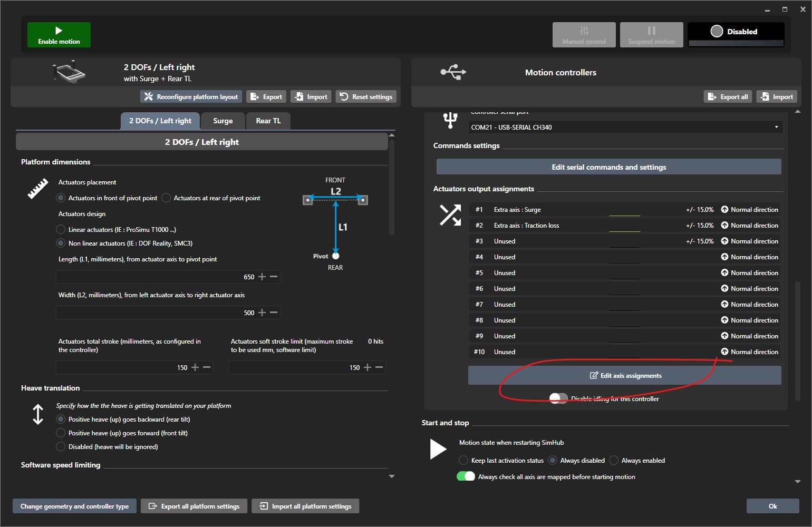Import platform settings file
This screenshot has height=527, width=812.
click(x=311, y=96)
